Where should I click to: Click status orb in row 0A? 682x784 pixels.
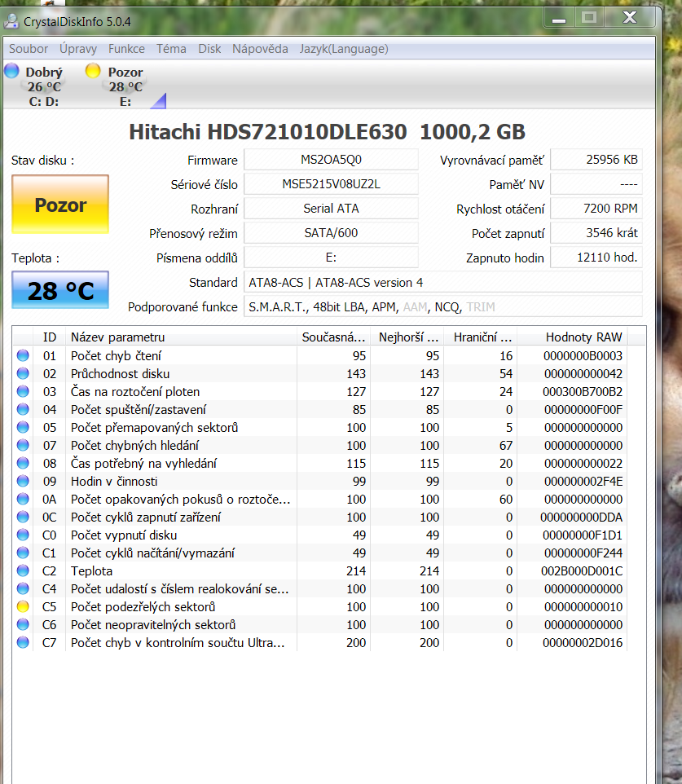click(x=23, y=499)
